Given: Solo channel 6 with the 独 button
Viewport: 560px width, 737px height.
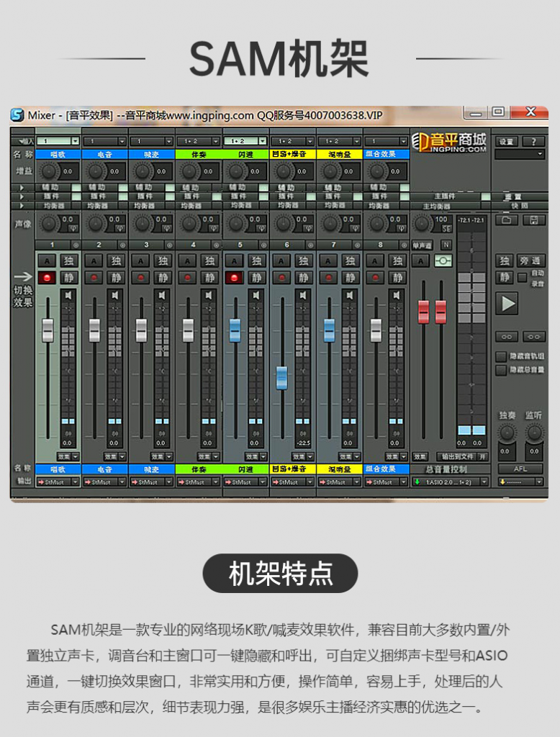Looking at the screenshot, I should 303,261.
